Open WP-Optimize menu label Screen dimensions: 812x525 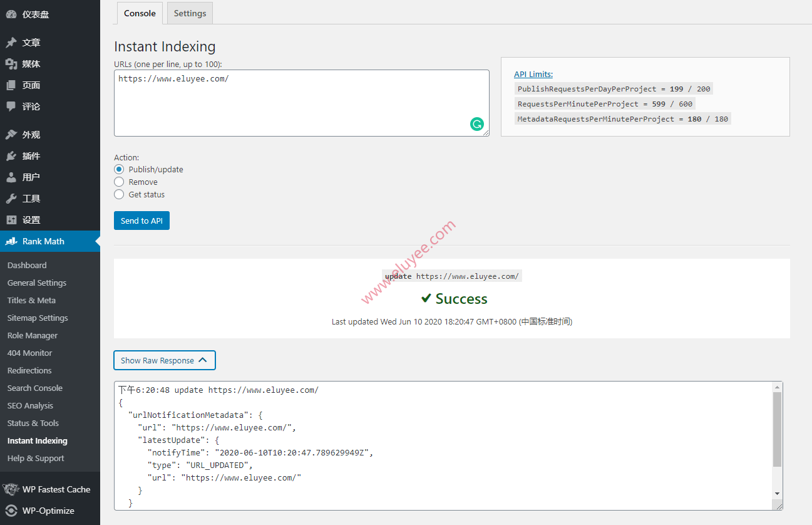[x=48, y=511]
